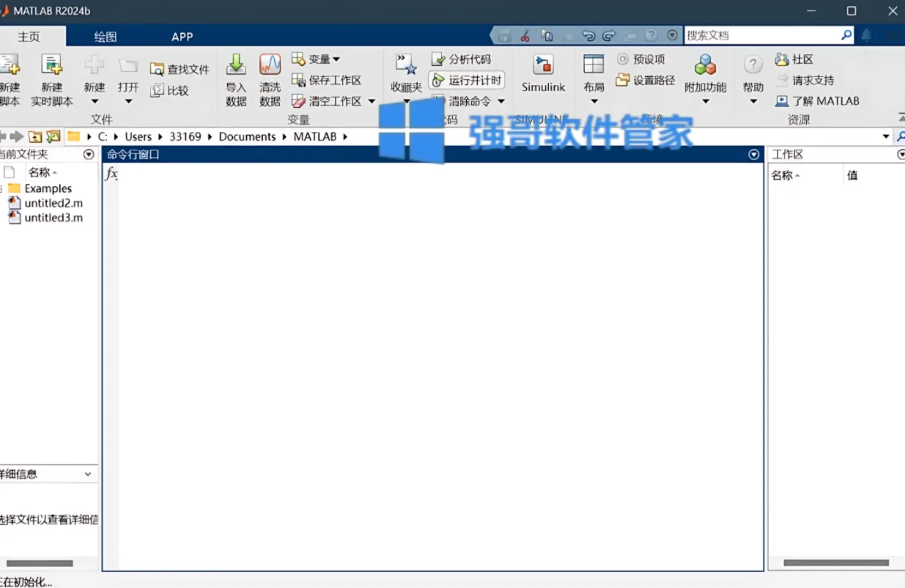Image resolution: width=905 pixels, height=588 pixels.
Task: Click the cut scissors icon in quick access toolbar
Action: pos(525,36)
